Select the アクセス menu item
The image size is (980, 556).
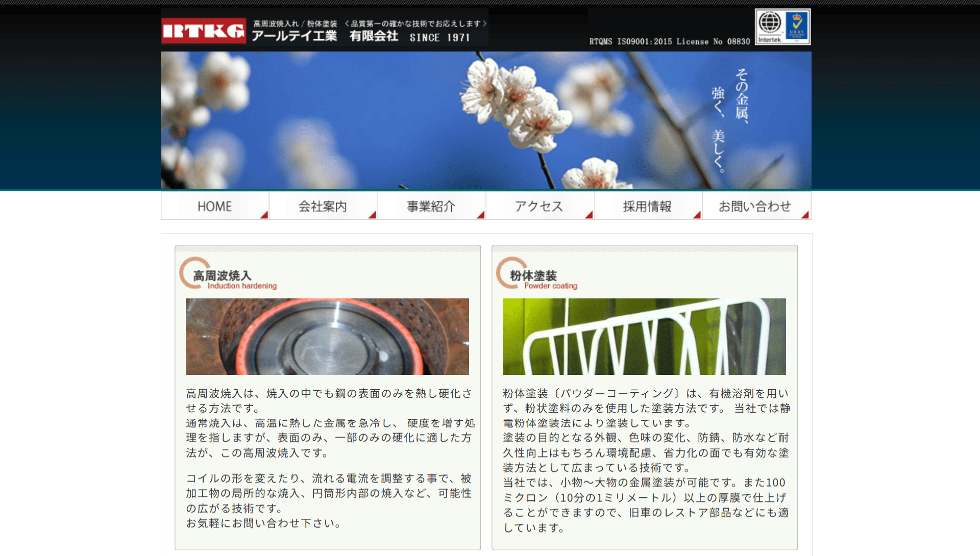(539, 206)
